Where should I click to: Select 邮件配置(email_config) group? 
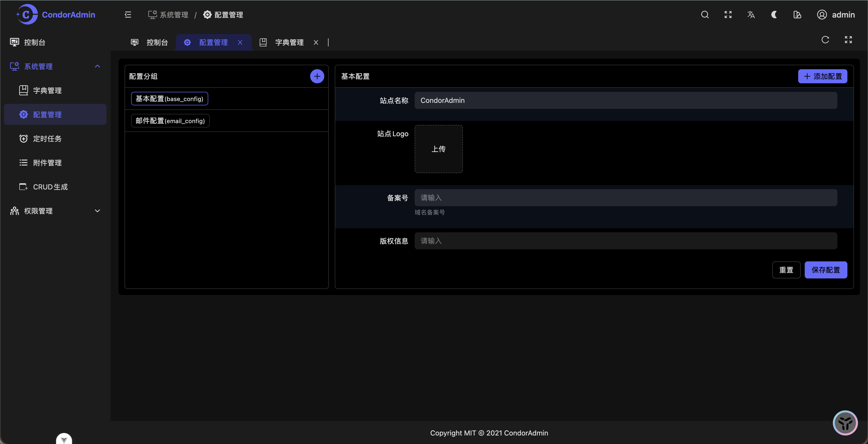coord(170,121)
